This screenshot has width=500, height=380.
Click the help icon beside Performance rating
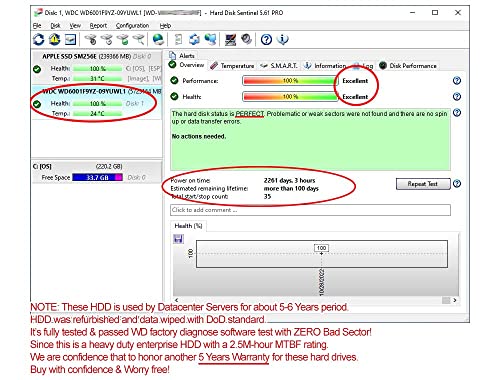457,81
